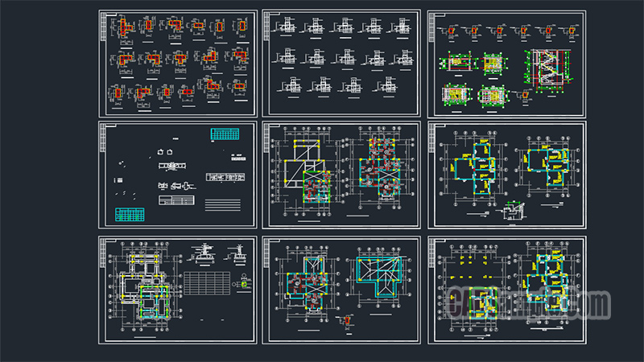This screenshot has height=362, width=644.
Task: Select the center drawing sheet
Action: (341, 175)
